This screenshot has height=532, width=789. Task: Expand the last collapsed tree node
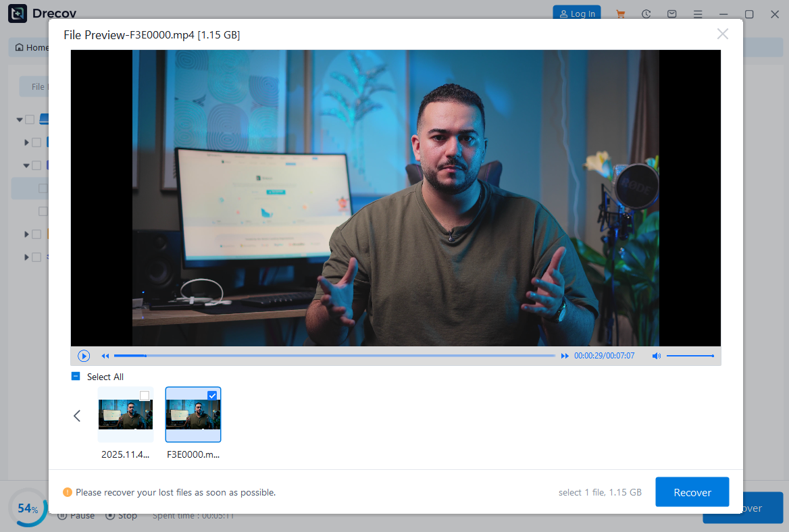click(26, 257)
